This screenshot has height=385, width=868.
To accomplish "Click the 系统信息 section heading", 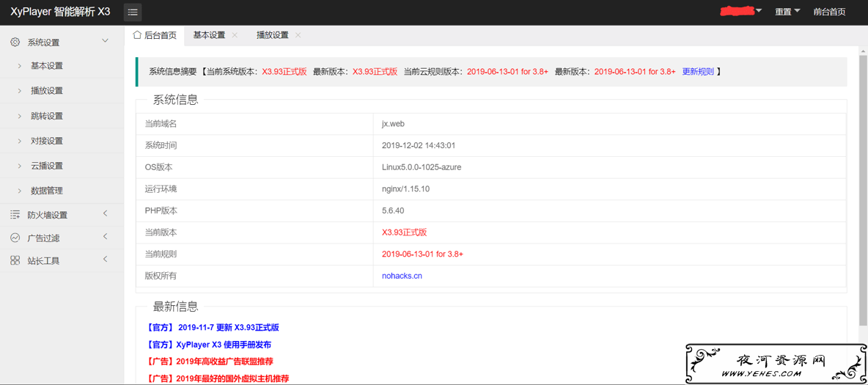I will click(x=175, y=100).
